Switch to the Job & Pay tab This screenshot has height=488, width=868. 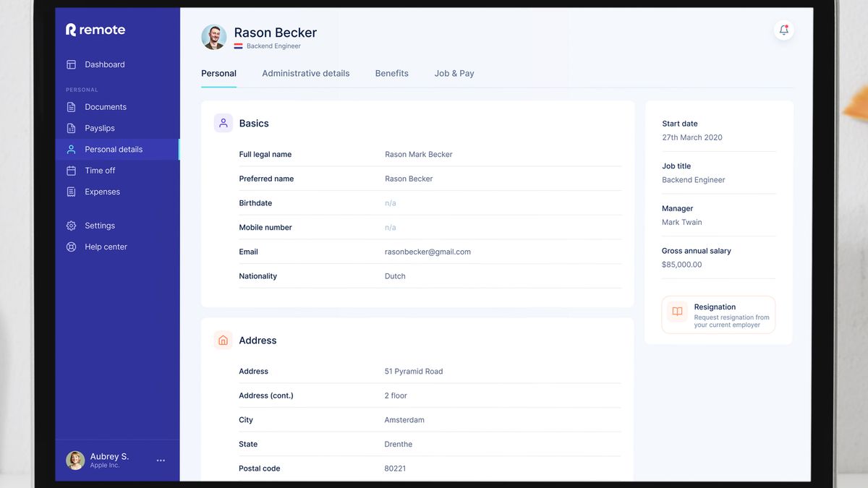(454, 73)
